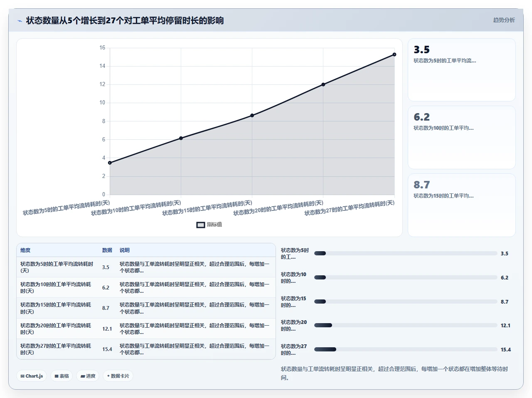Select table row 状态数为10时的工单平均流转耗时

146,287
